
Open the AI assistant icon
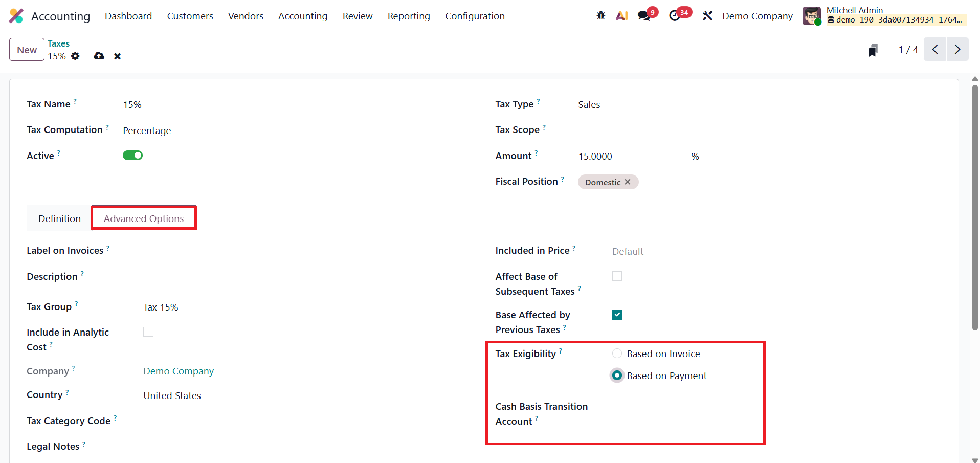point(621,16)
